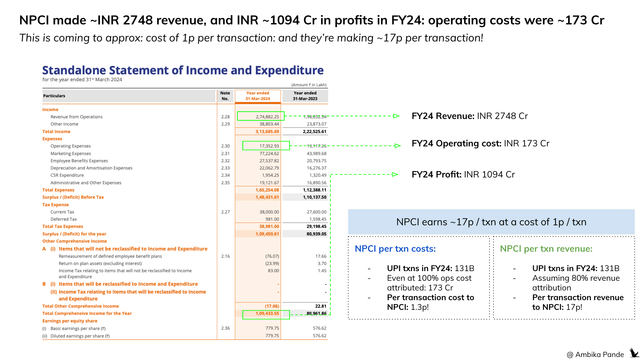
Task: Click 'Total Expenses' row label
Action: click(x=58, y=190)
